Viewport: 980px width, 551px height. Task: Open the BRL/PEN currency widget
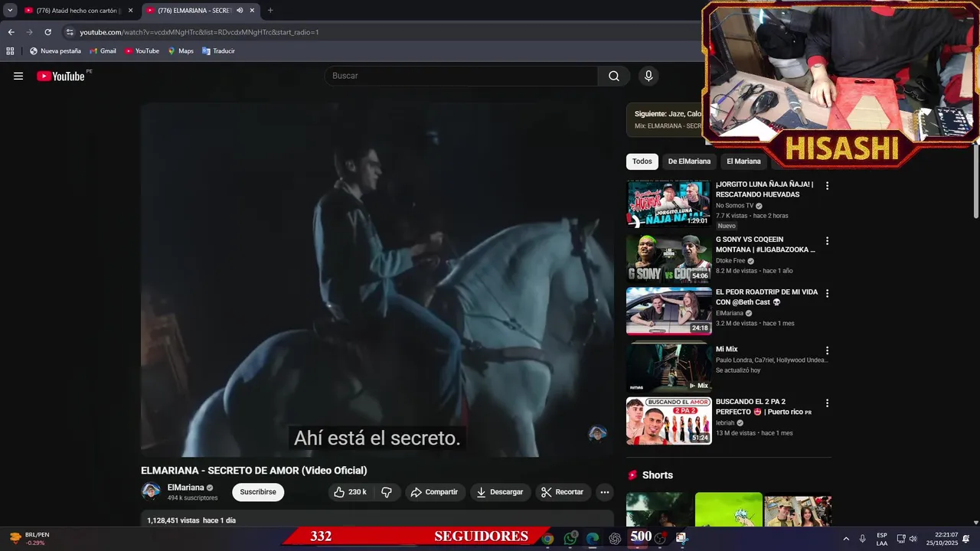coord(29,539)
